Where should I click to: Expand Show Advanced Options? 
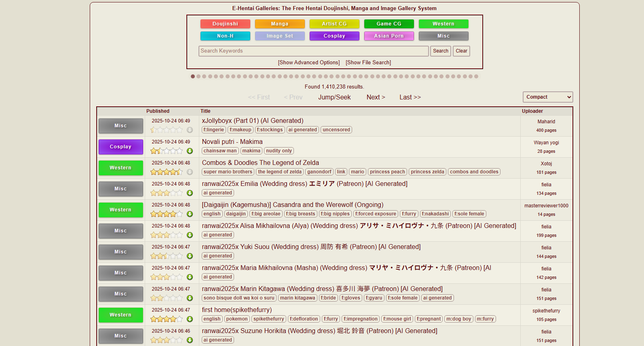309,63
